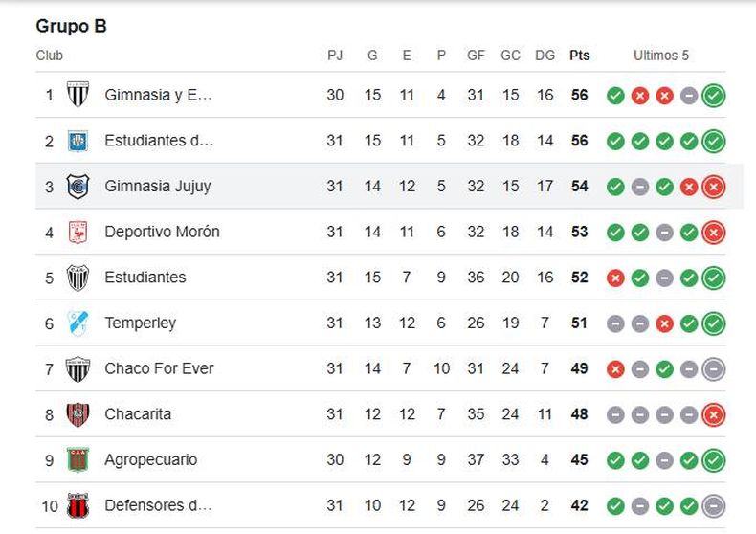Click the Grupo B heading
The width and height of the screenshot is (756, 534).
[72, 26]
